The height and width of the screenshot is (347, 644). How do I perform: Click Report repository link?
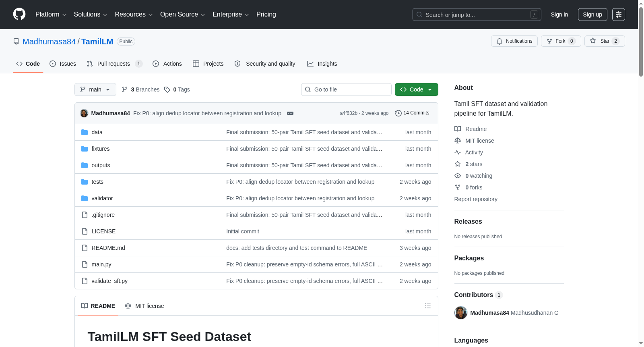click(x=476, y=199)
